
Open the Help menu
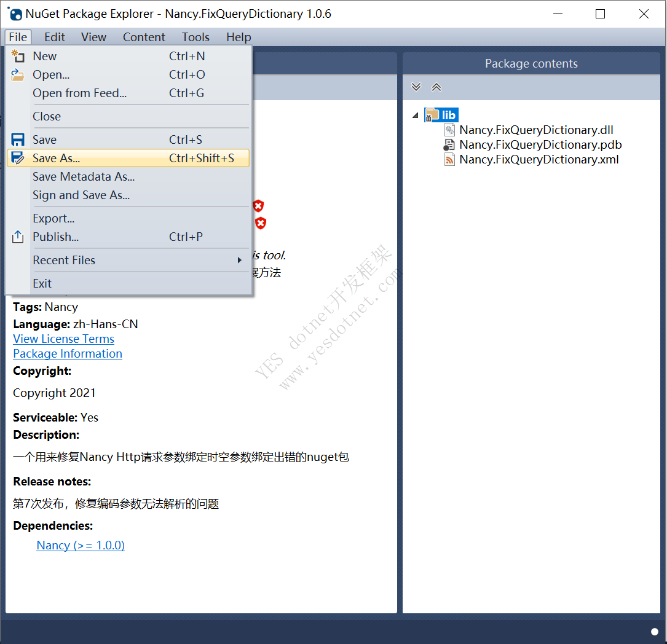pyautogui.click(x=239, y=37)
